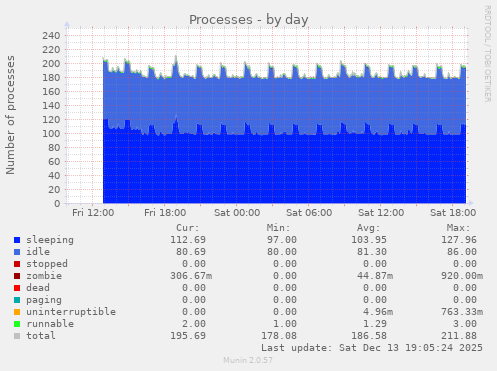Click the 240 y-axis tick label
The width and height of the screenshot is (497, 371).
pyautogui.click(x=51, y=35)
